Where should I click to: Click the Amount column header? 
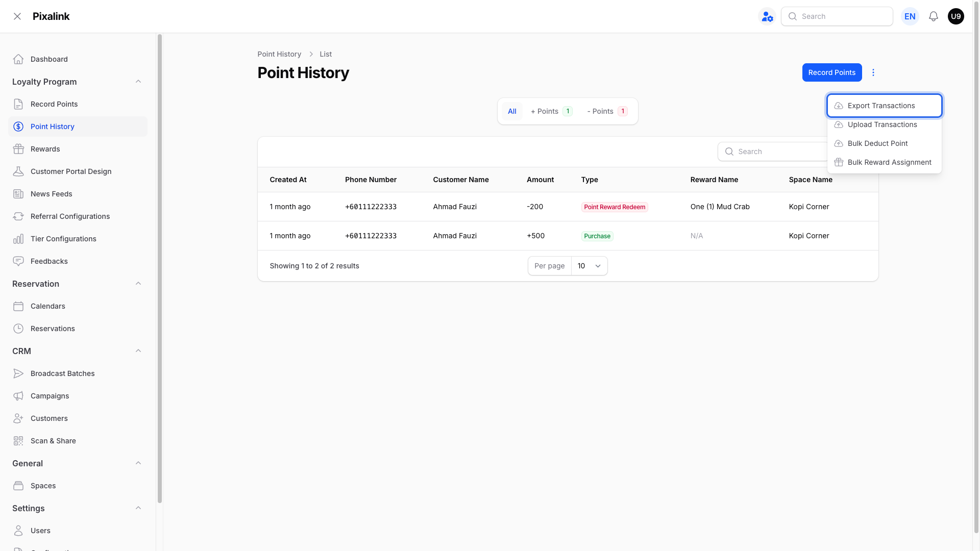click(540, 180)
